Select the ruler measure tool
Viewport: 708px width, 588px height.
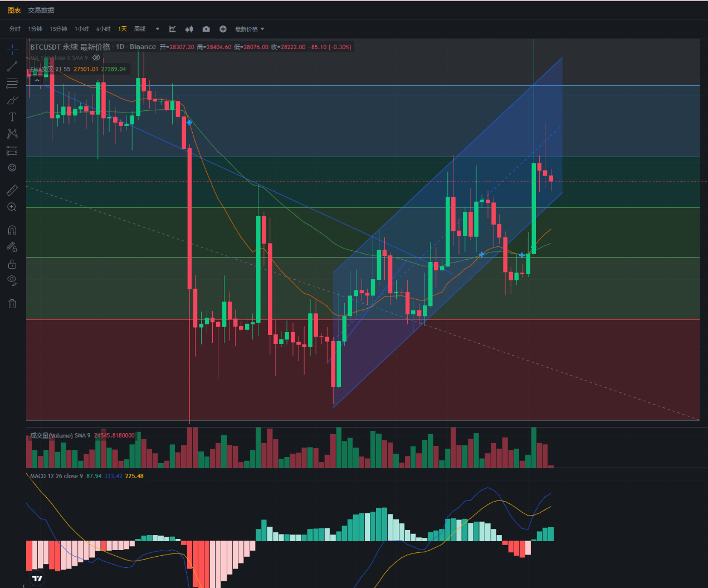tap(12, 191)
